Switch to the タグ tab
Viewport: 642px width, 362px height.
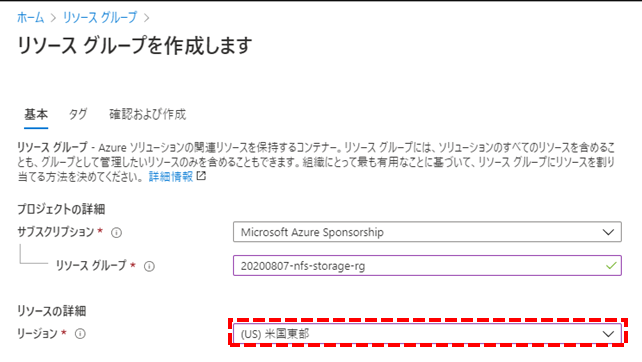[x=78, y=114]
